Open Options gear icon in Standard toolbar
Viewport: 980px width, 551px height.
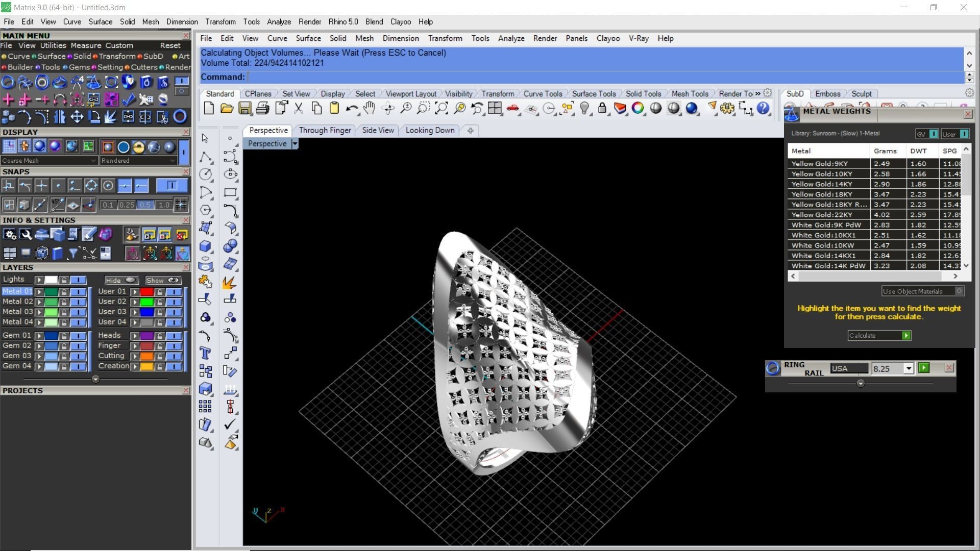tap(727, 108)
